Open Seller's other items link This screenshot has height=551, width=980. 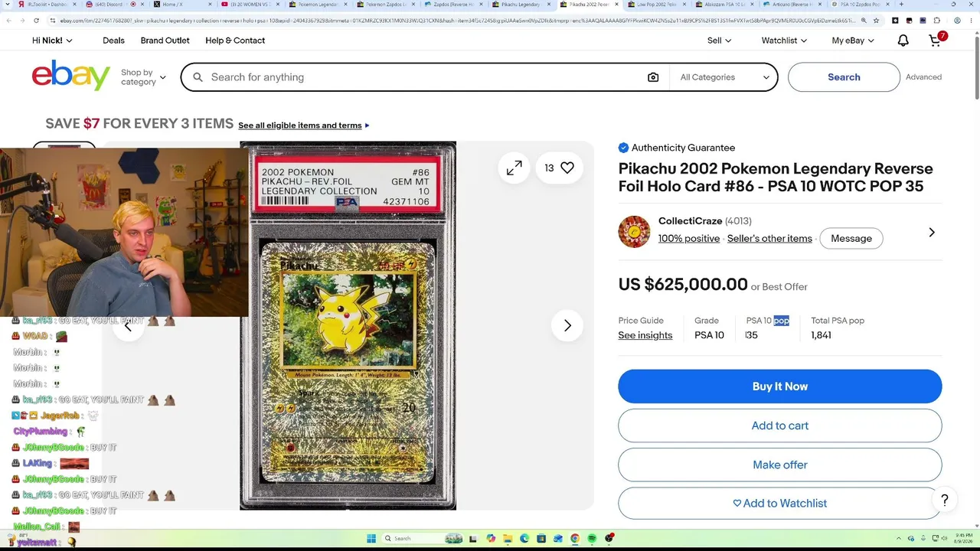click(769, 239)
